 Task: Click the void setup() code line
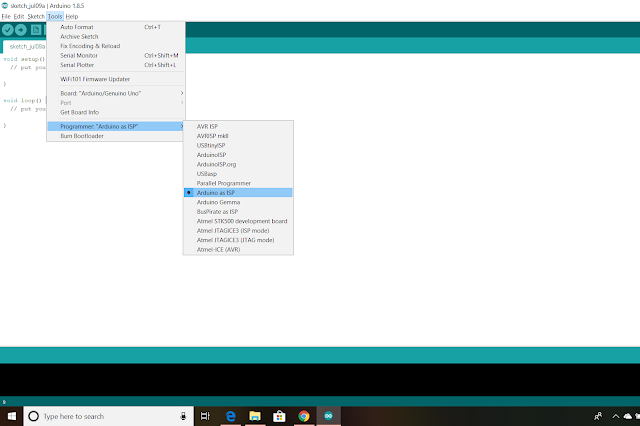(24, 59)
